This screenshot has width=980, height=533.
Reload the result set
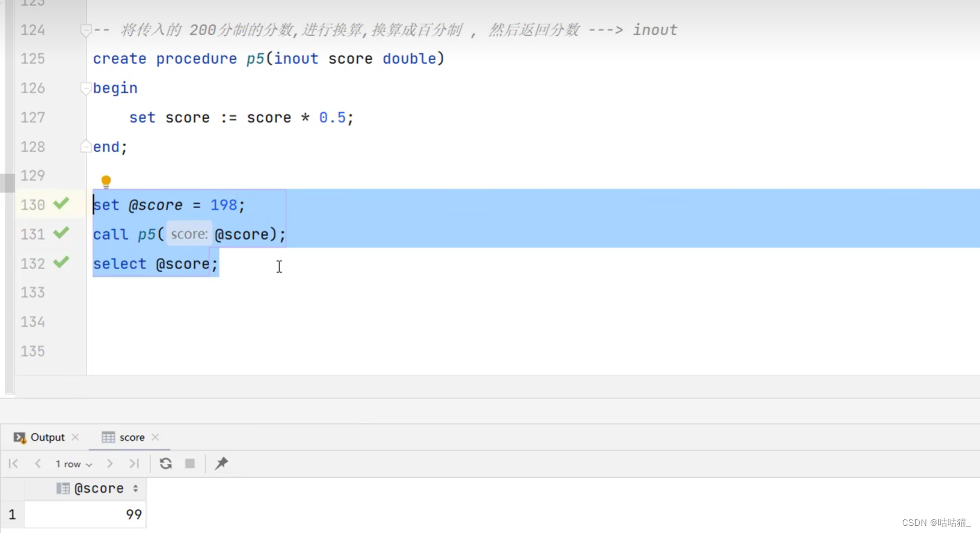click(x=166, y=463)
